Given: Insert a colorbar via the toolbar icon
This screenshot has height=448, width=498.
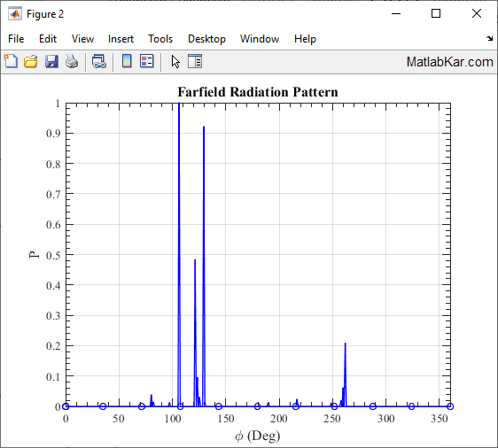Looking at the screenshot, I should [x=127, y=61].
